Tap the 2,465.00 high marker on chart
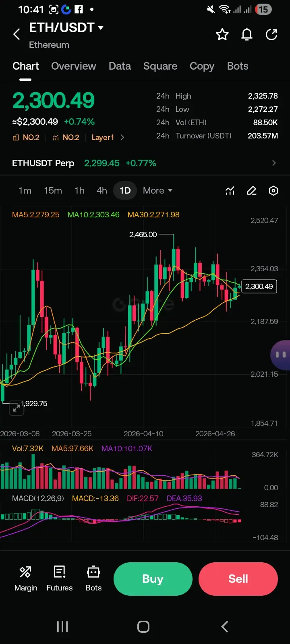Image resolution: width=290 pixels, height=644 pixels. click(x=143, y=234)
